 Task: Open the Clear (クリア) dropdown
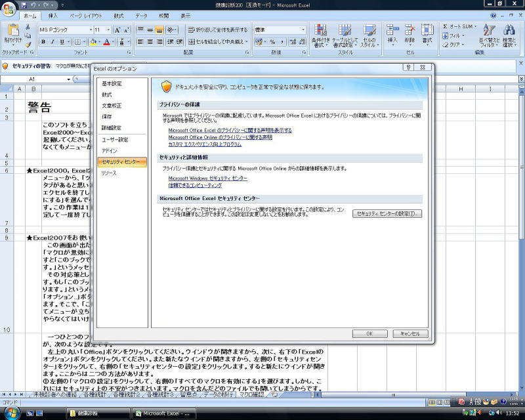[453, 44]
